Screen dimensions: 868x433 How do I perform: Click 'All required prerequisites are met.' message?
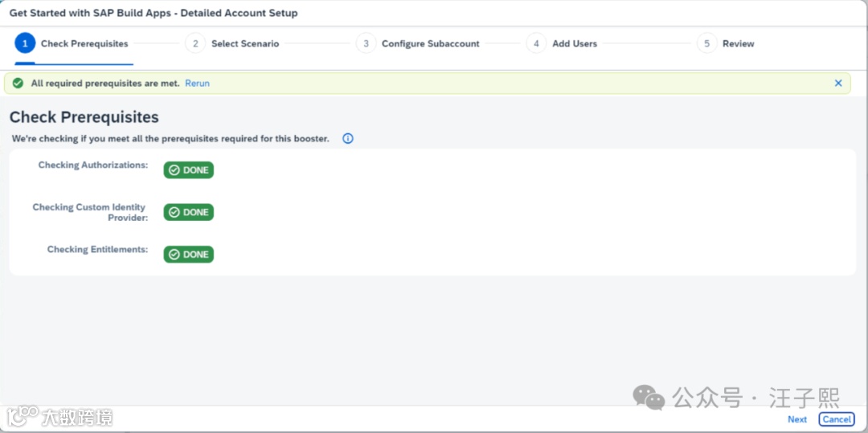click(105, 84)
